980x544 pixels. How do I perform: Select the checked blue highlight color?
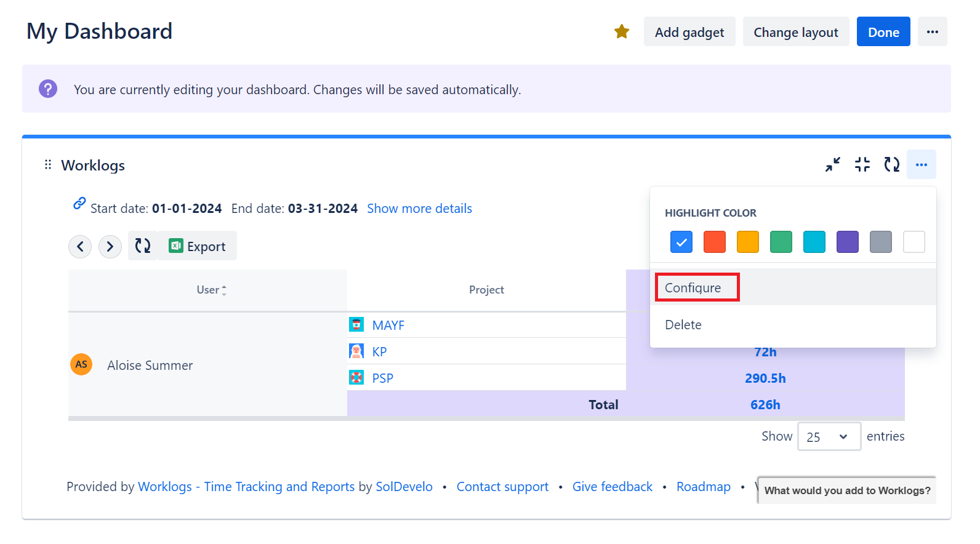[681, 242]
